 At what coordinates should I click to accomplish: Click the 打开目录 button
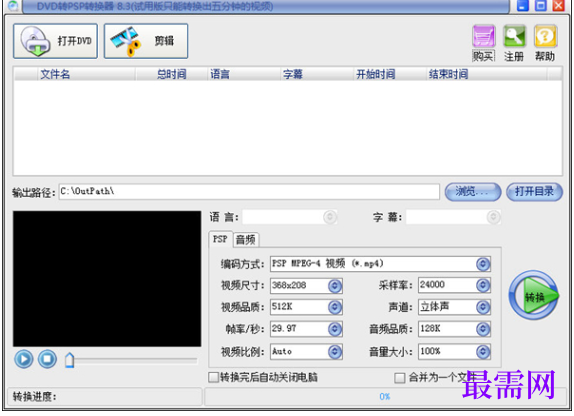click(534, 192)
